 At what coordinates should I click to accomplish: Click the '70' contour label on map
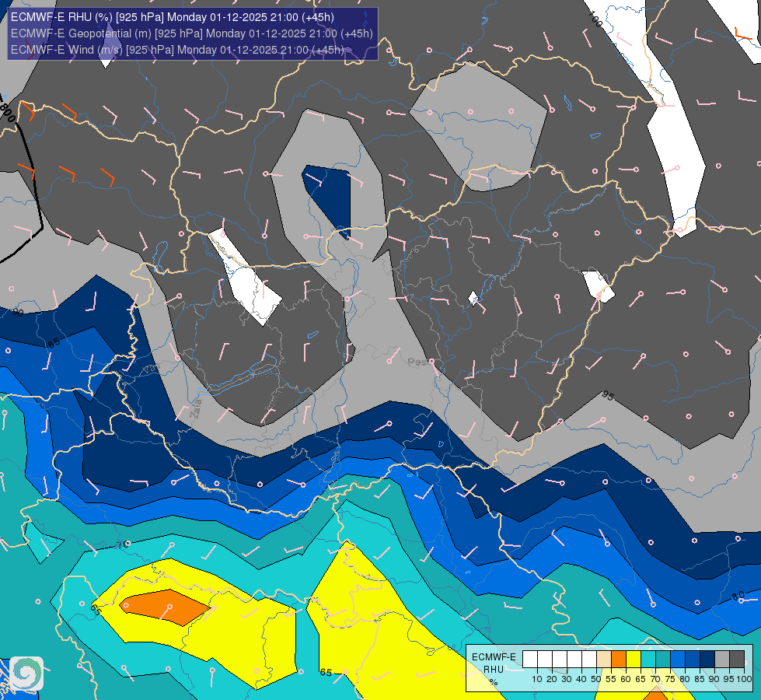(123, 544)
